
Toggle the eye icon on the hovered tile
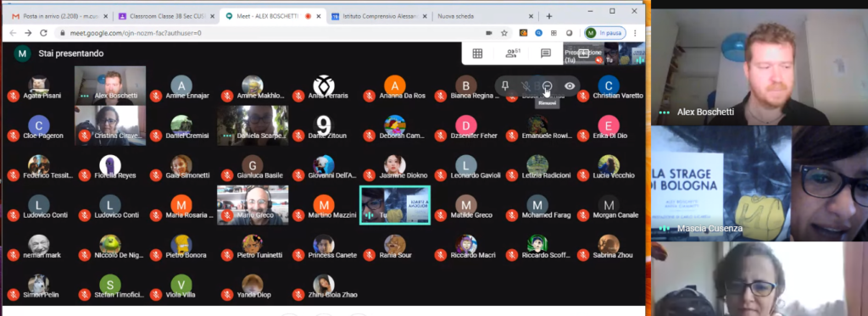click(x=570, y=86)
